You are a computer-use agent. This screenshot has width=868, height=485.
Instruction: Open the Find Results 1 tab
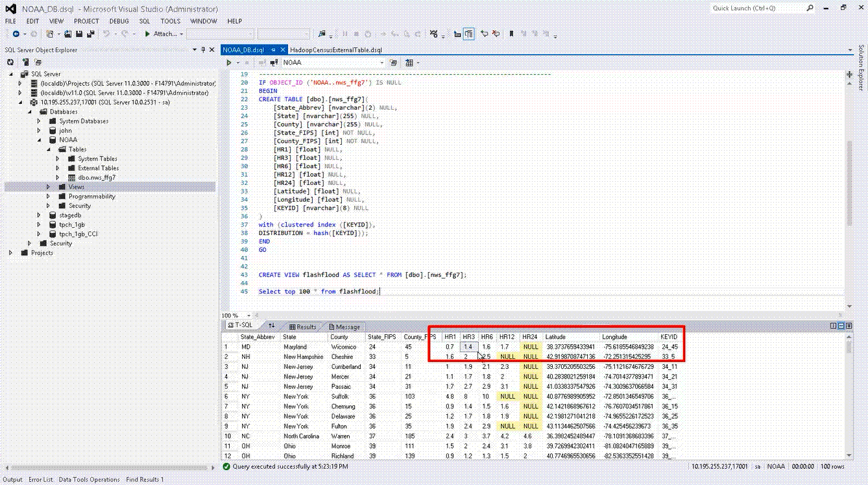click(x=145, y=480)
